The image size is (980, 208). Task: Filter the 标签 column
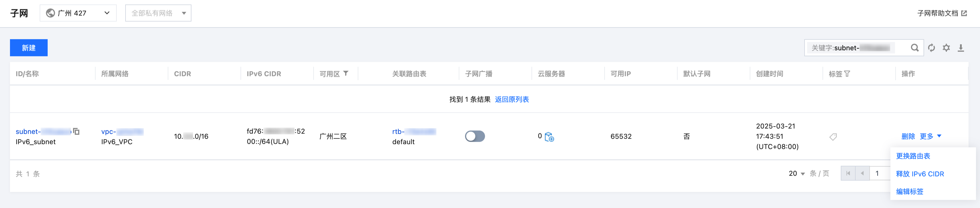pyautogui.click(x=847, y=74)
